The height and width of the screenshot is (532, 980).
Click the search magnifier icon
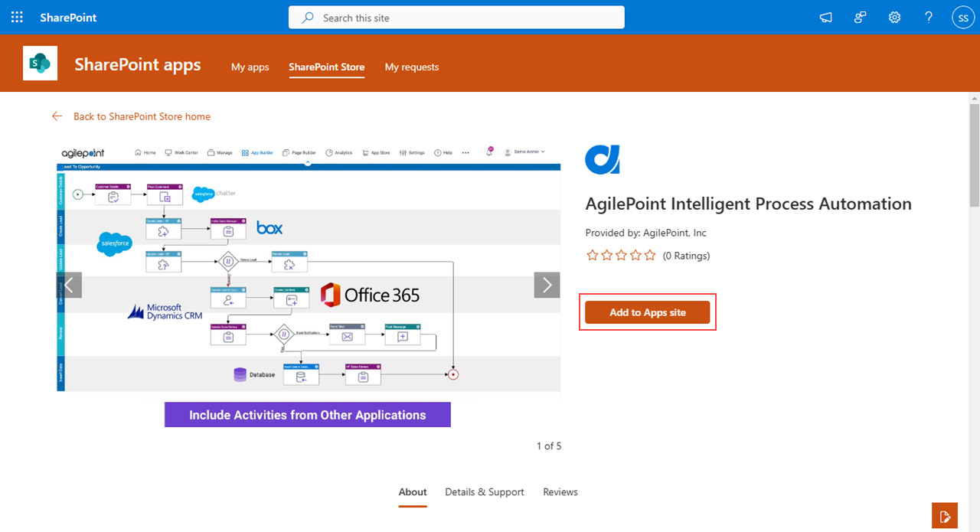pyautogui.click(x=308, y=18)
